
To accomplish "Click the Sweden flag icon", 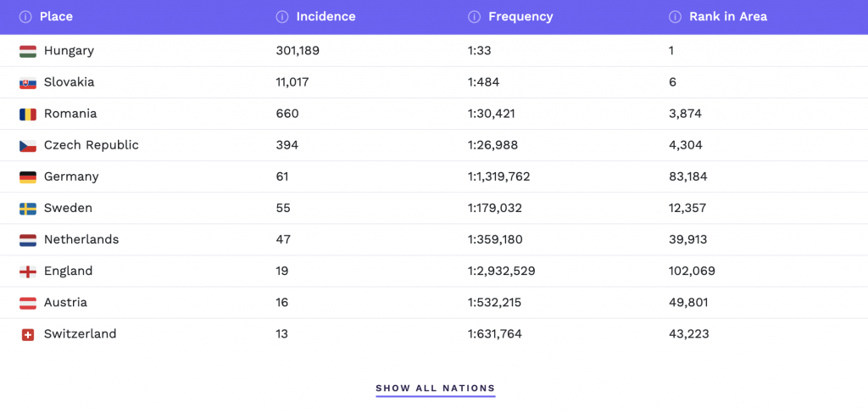I will (28, 209).
